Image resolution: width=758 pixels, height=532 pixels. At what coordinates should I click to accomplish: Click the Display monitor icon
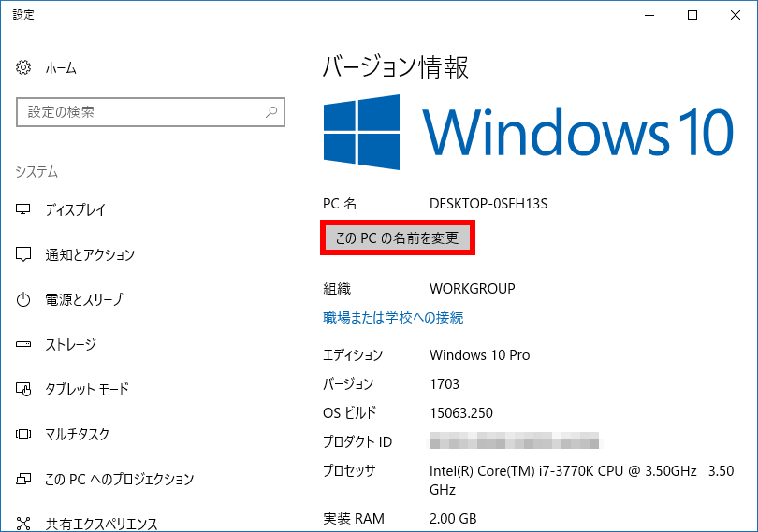(23, 209)
